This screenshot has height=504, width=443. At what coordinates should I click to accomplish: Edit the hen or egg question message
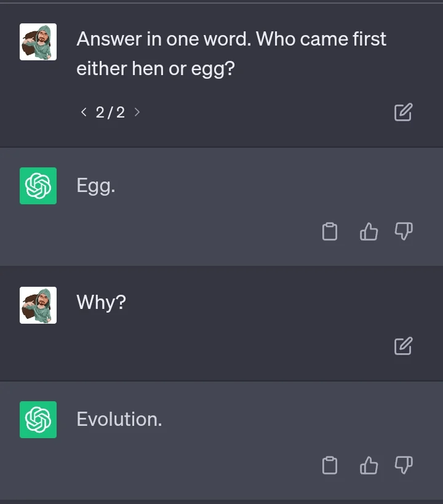coord(403,112)
